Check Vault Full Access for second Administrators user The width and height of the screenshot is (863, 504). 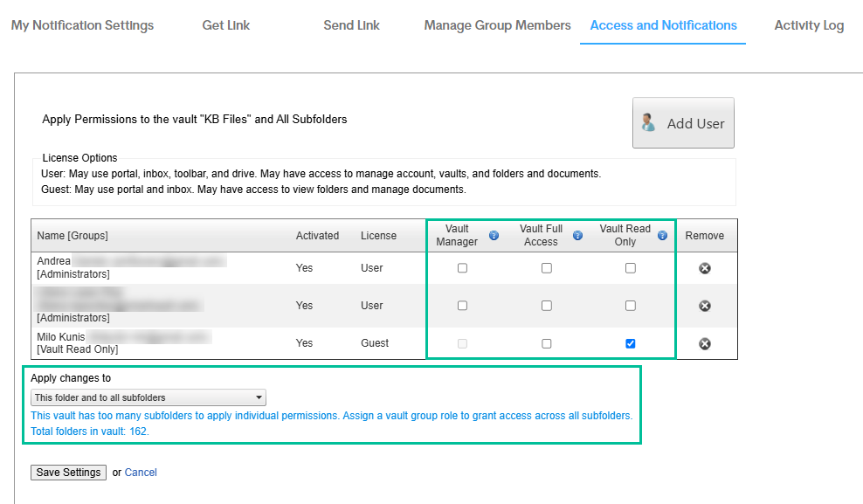click(547, 306)
